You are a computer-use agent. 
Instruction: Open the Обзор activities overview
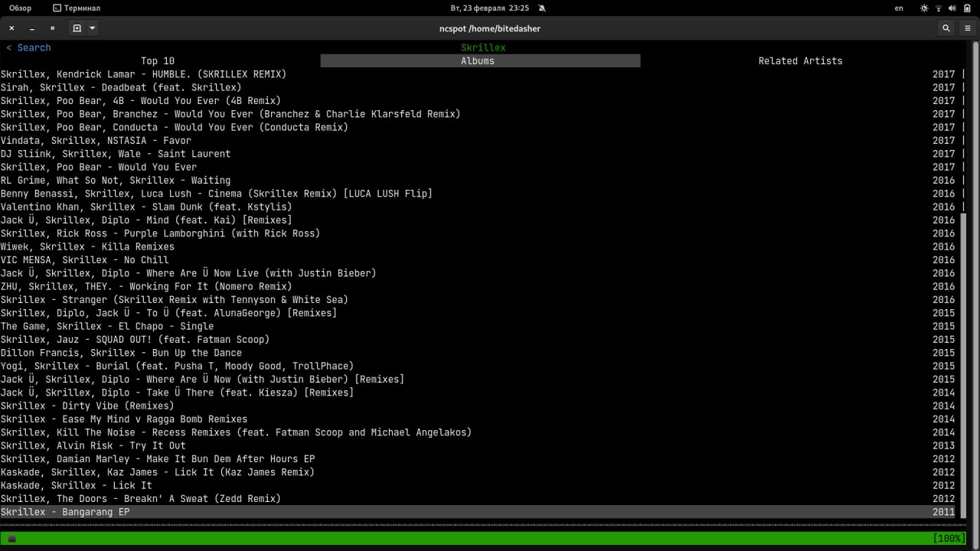pos(21,8)
